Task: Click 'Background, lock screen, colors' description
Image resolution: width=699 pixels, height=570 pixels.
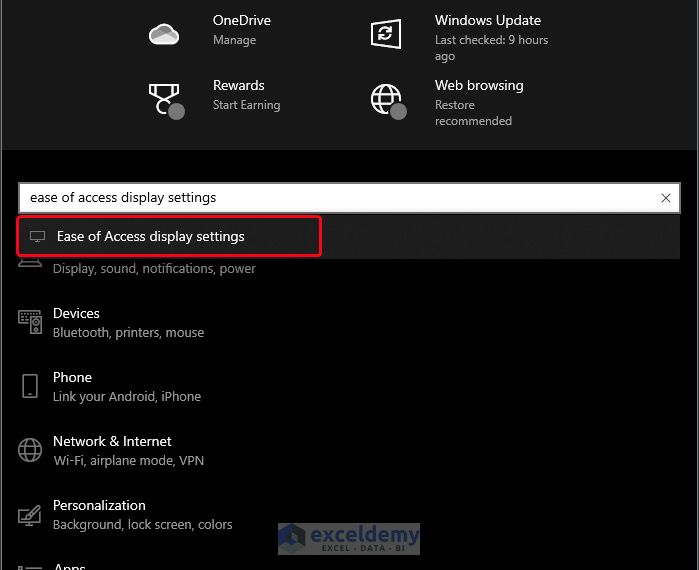Action: point(143,525)
